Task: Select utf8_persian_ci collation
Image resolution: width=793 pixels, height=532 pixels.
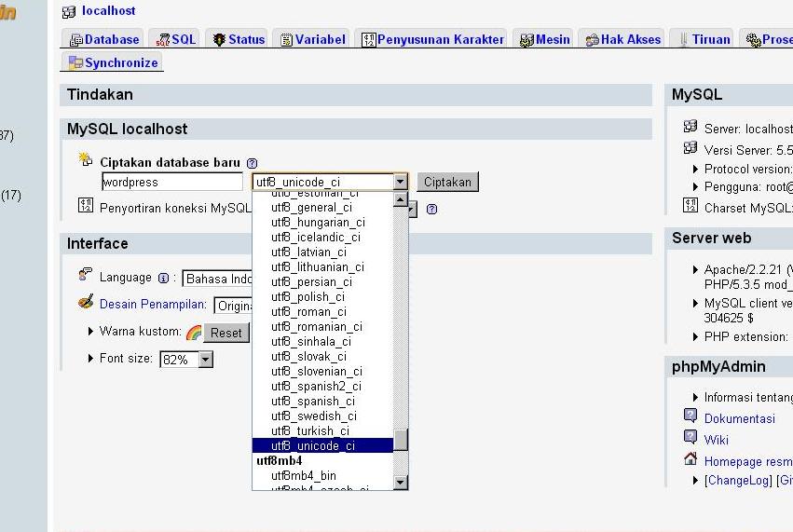Action: 322,281
